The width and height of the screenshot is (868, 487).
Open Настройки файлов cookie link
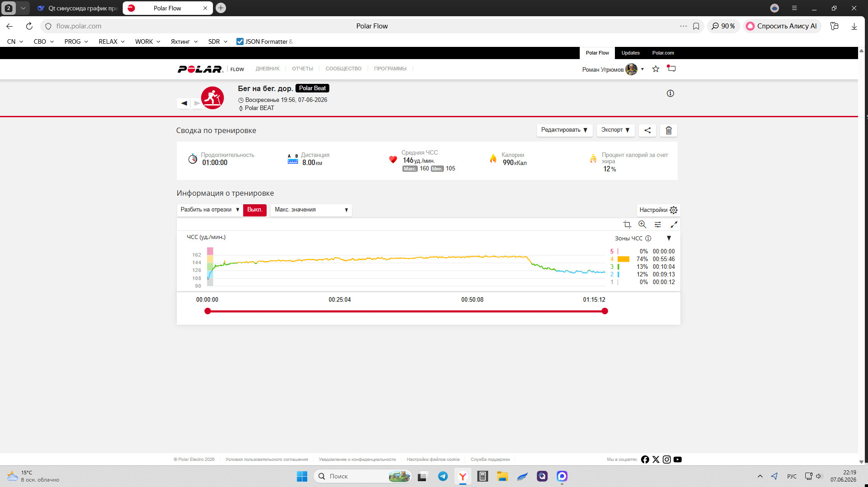(x=433, y=459)
